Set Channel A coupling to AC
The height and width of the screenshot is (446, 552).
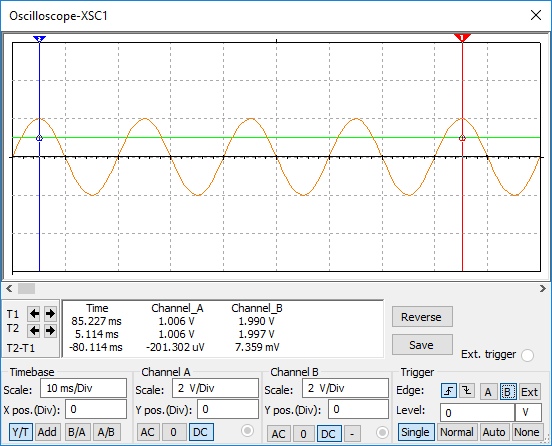pyautogui.click(x=148, y=432)
